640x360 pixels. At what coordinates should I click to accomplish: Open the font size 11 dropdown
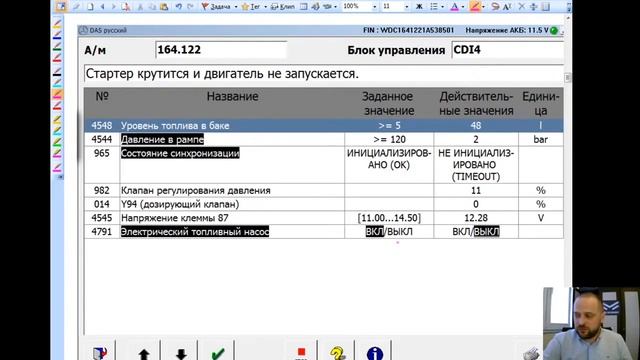(407, 7)
